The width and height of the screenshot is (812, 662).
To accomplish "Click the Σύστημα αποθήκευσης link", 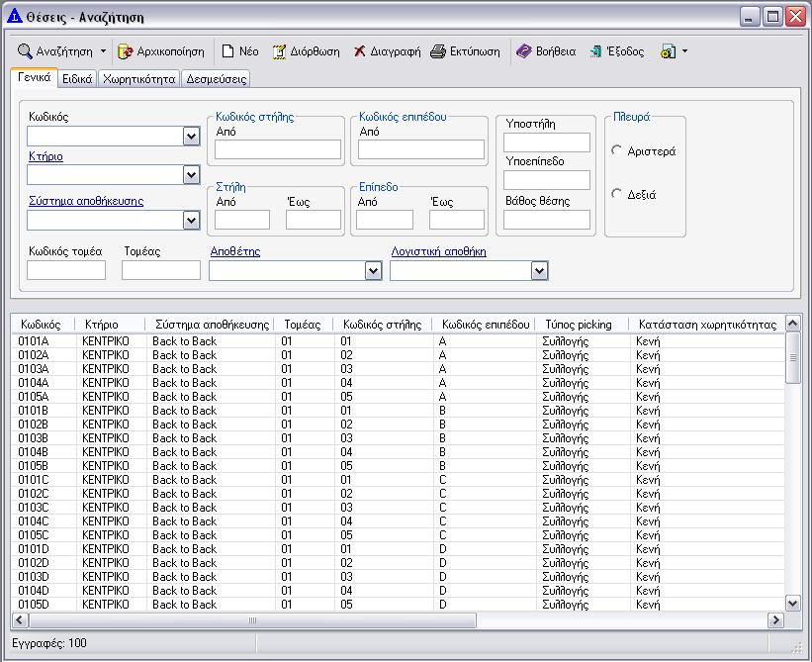I will click(86, 201).
